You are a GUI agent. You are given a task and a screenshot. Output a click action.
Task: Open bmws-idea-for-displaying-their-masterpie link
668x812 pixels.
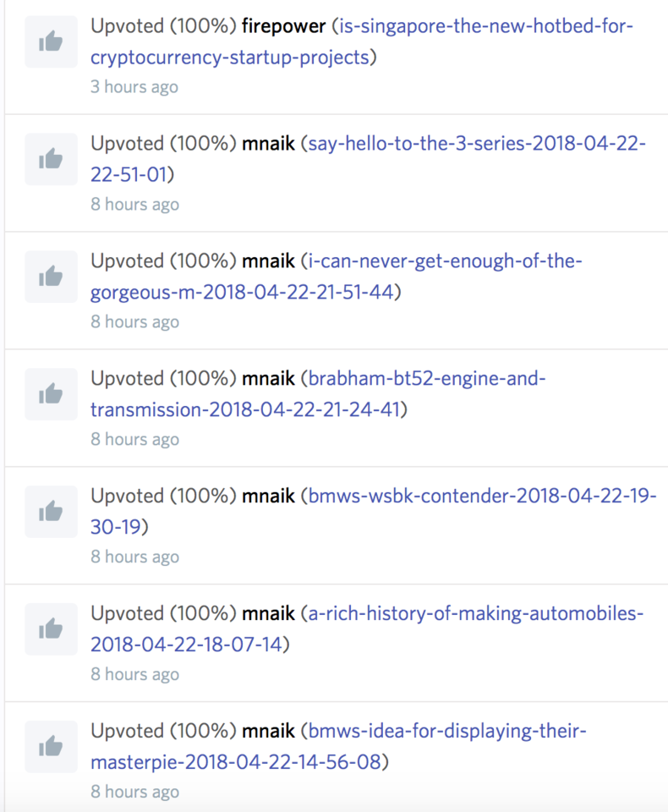[x=447, y=731]
